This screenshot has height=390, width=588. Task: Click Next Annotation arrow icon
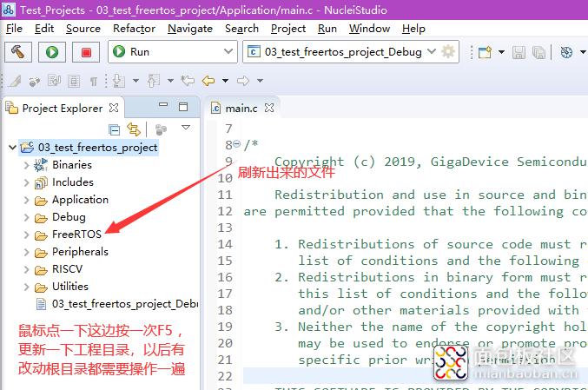tap(119, 81)
